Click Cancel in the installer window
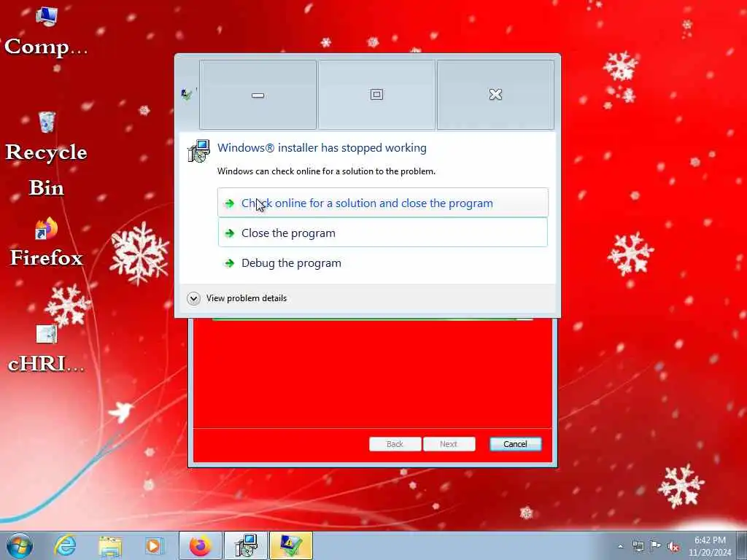Image resolution: width=747 pixels, height=560 pixels. [516, 444]
